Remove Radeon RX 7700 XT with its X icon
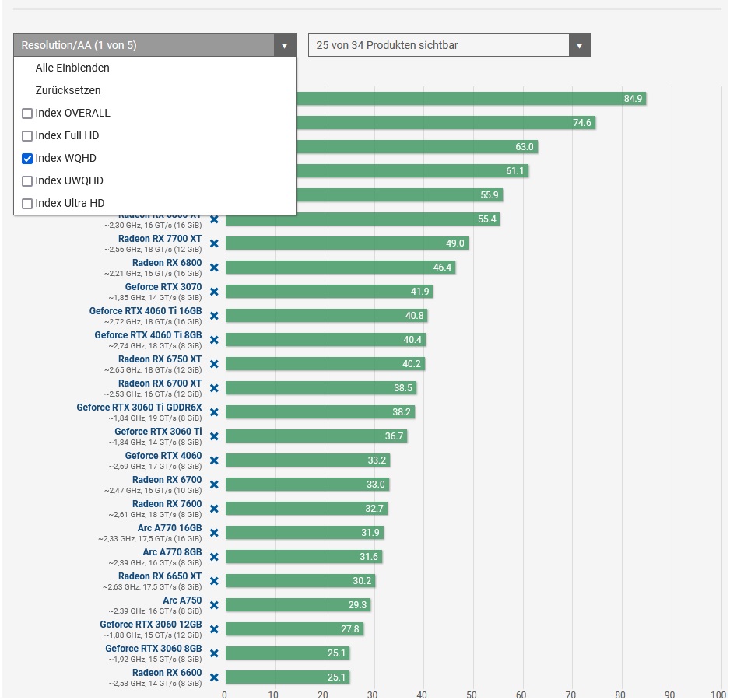 [x=214, y=243]
